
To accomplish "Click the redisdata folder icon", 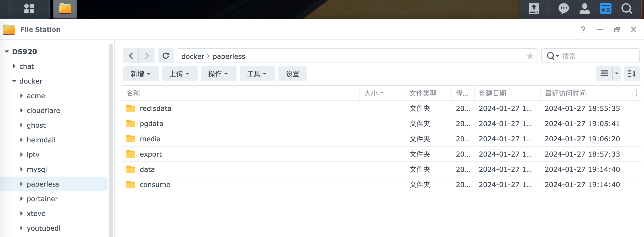I will click(131, 108).
